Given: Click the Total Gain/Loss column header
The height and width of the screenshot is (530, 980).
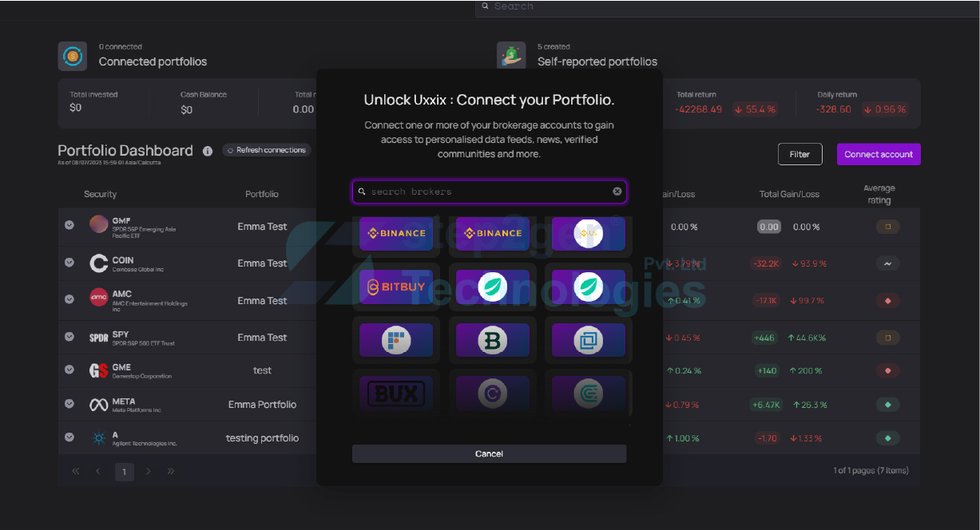Looking at the screenshot, I should [789, 194].
